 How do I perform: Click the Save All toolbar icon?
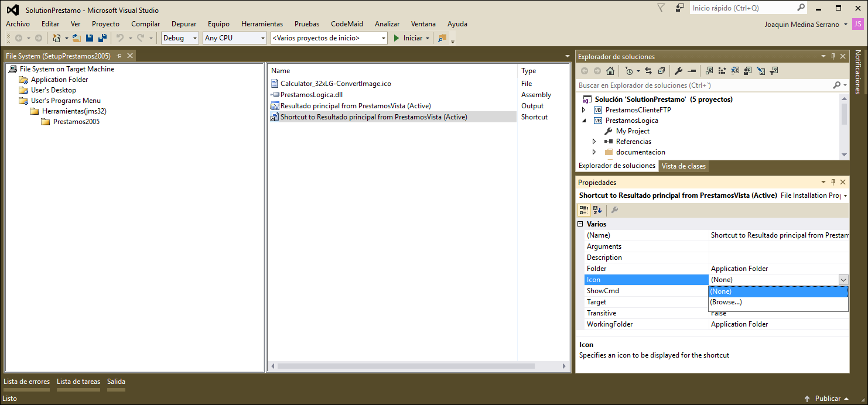tap(102, 38)
